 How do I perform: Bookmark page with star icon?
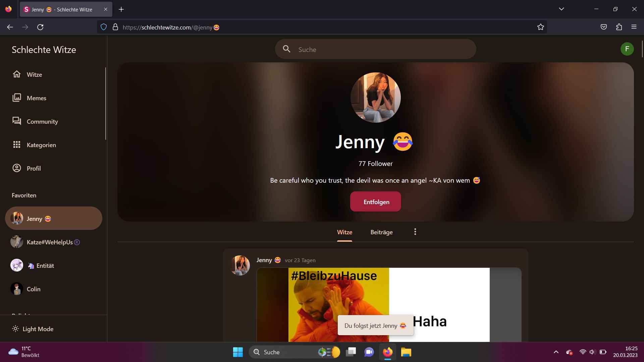click(x=540, y=27)
